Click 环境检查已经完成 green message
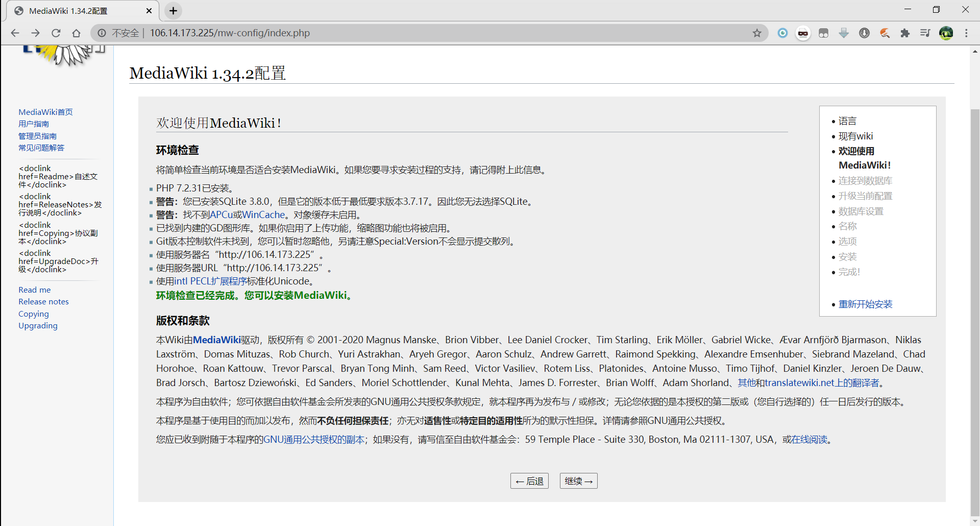Image resolution: width=980 pixels, height=526 pixels. point(255,296)
